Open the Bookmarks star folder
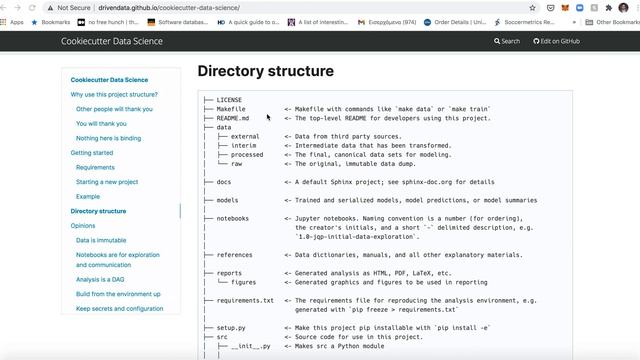The image size is (640, 360). point(51,22)
